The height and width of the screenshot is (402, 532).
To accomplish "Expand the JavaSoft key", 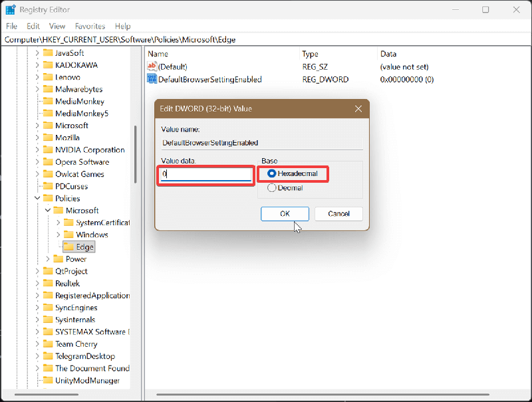I will click(37, 53).
